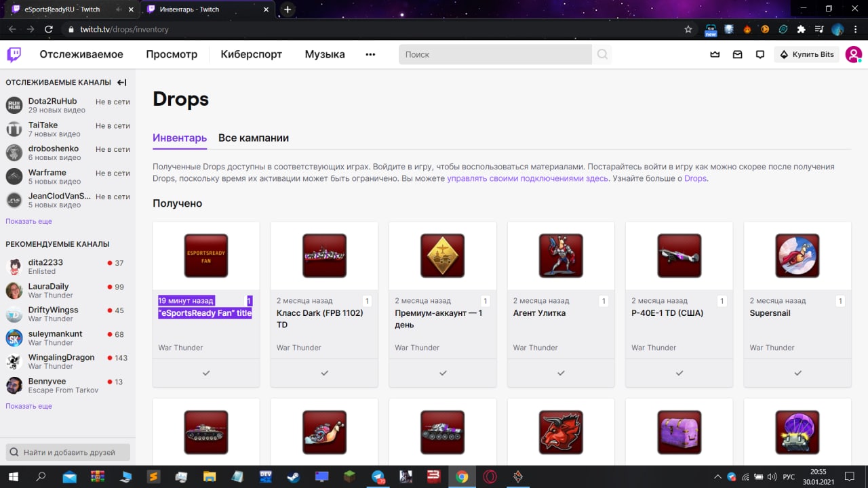Click checkmark under Supersnail drop

[797, 373]
